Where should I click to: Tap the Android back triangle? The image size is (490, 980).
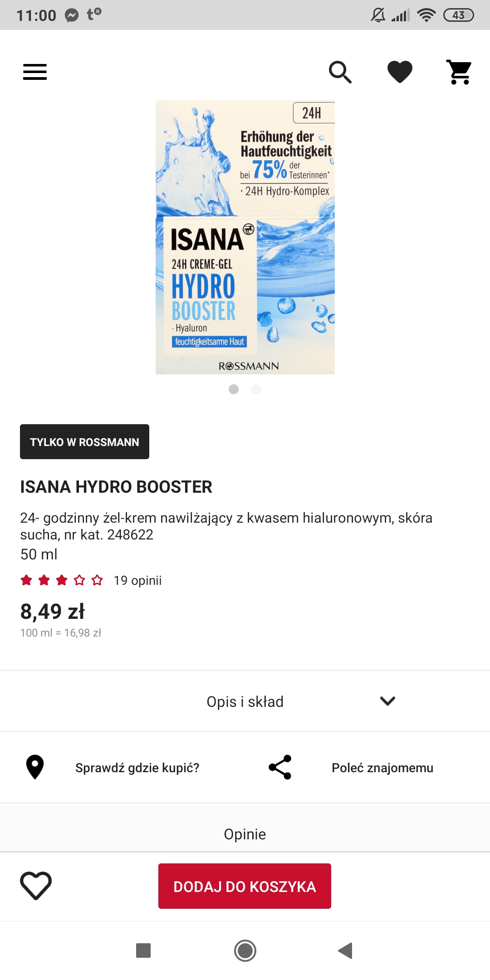pyautogui.click(x=345, y=951)
